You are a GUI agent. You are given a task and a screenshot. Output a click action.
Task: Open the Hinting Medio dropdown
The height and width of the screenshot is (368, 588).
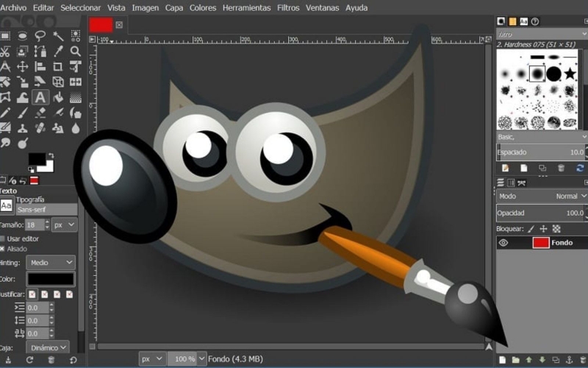coord(51,263)
